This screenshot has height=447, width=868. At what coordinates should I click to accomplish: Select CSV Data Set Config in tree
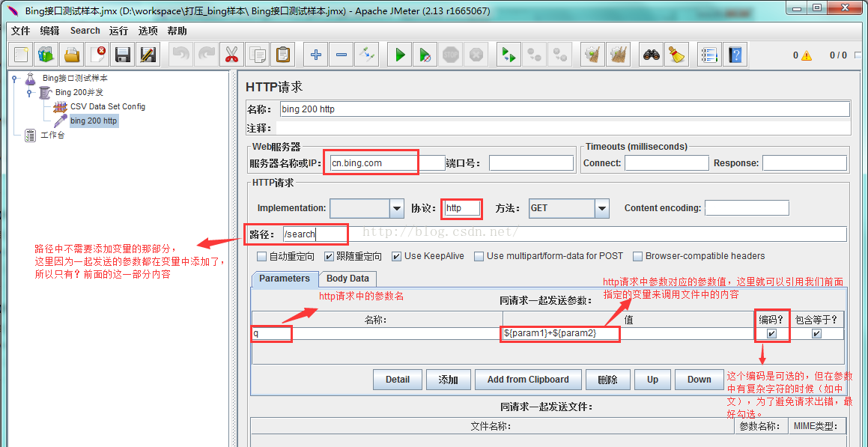click(108, 106)
